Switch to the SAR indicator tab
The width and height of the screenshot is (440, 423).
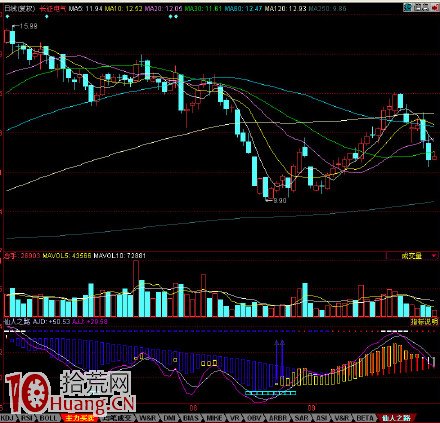click(x=301, y=418)
